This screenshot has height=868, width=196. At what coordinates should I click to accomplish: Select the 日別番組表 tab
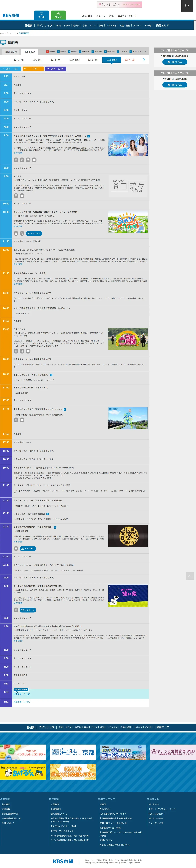(29, 52)
